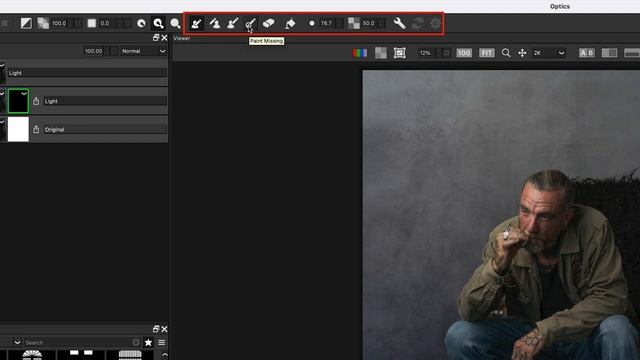Edit the layer opacity 100.00 field
The width and height of the screenshot is (640, 360).
pyautogui.click(x=94, y=51)
